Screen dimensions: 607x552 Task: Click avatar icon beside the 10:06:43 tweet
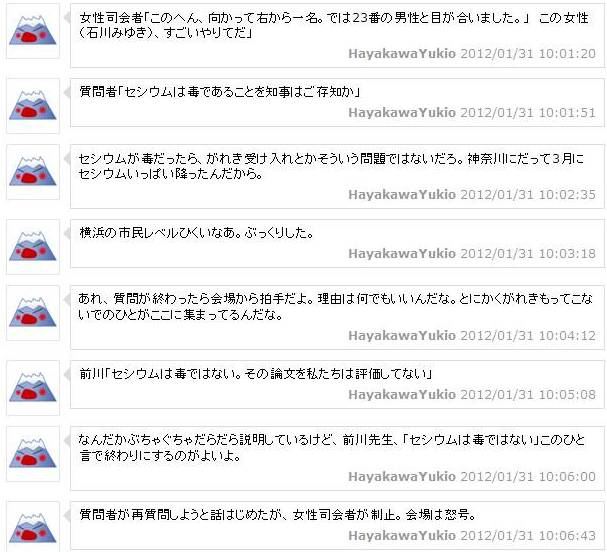33,527
